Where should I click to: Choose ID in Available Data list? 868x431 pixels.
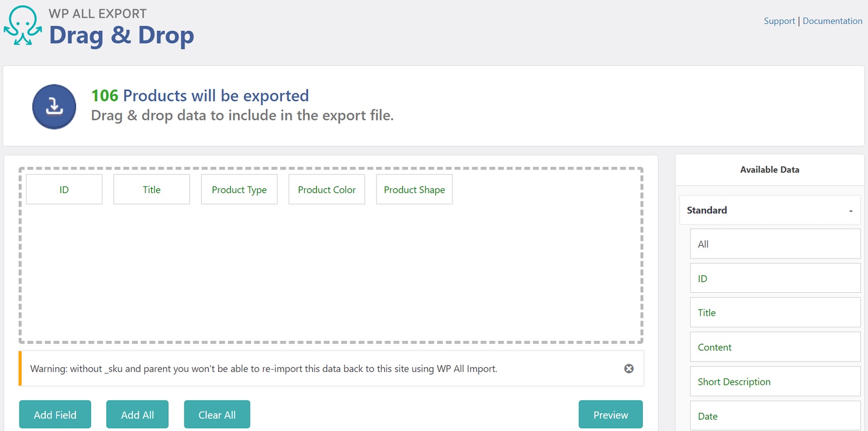click(x=775, y=279)
